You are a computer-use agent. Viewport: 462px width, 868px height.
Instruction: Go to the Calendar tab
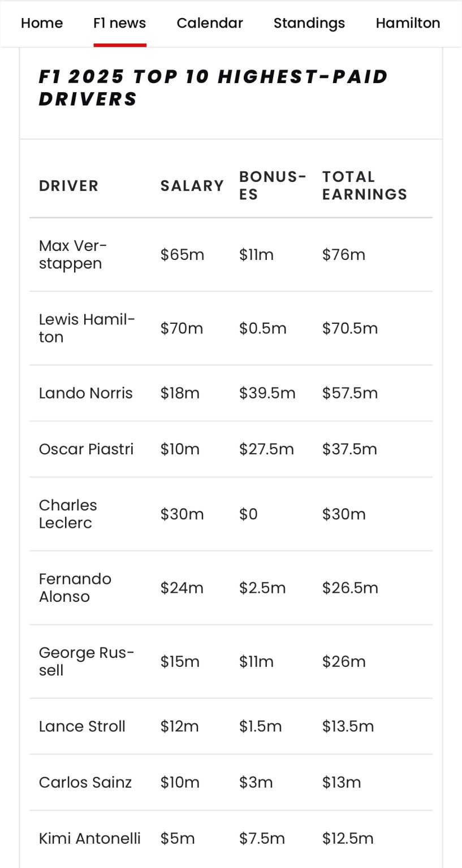tap(210, 23)
